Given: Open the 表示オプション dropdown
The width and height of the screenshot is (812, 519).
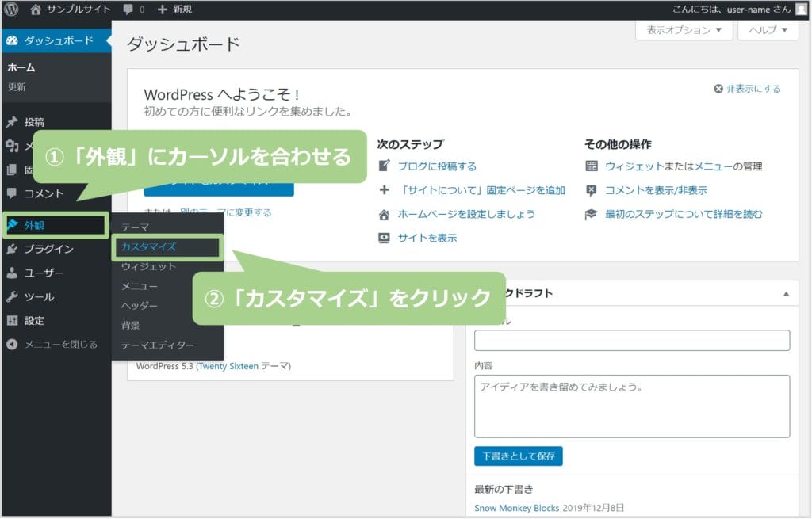Looking at the screenshot, I should (x=684, y=30).
